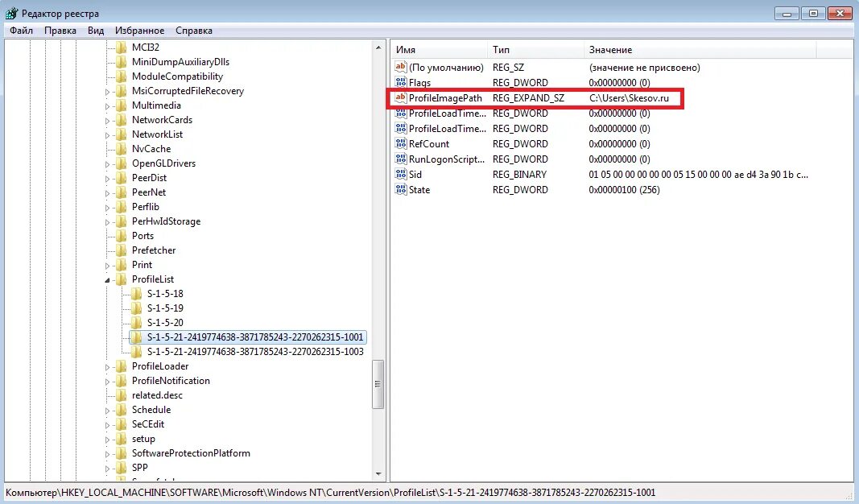Collapse the ProfileList key
Screen dimensions: 859x504
tap(107, 280)
